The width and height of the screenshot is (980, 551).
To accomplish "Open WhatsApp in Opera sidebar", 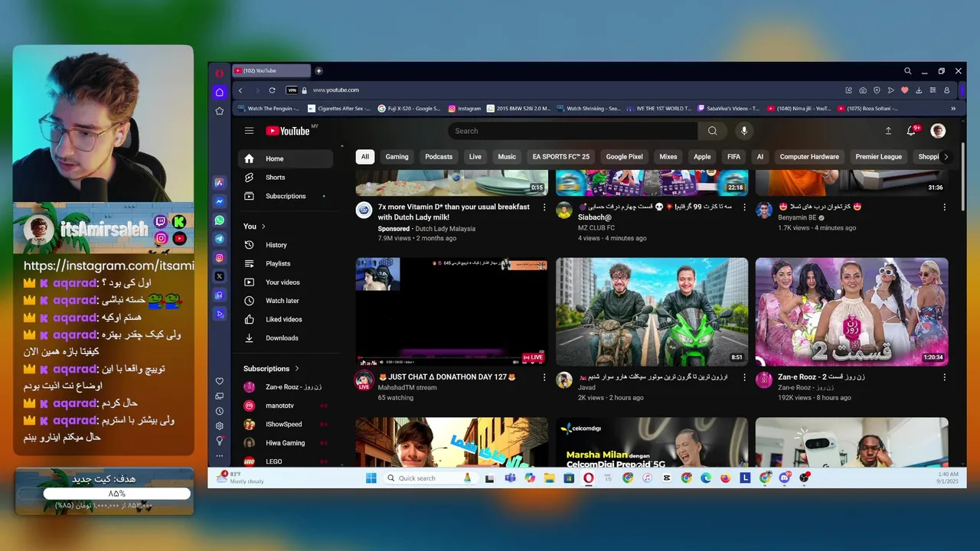I will click(x=220, y=220).
